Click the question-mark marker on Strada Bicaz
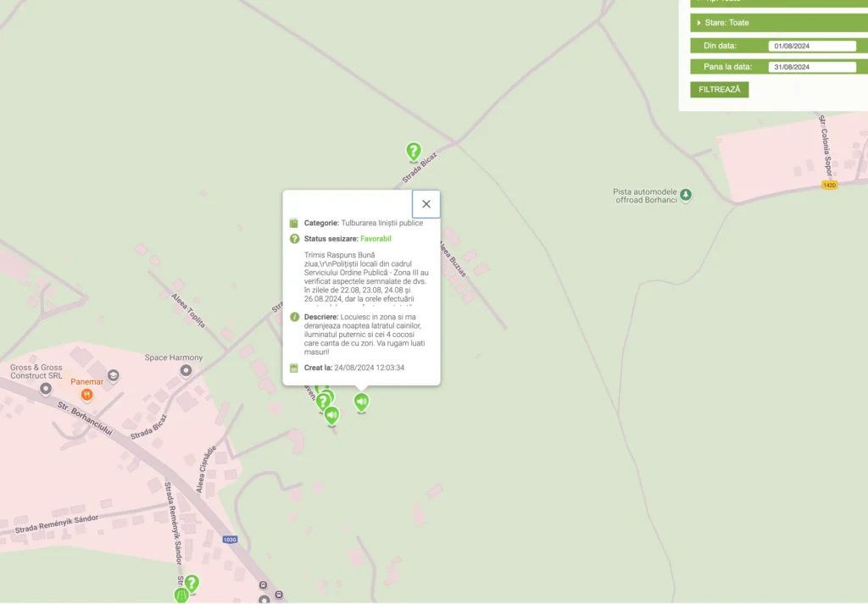Screen dimensions: 868x604 click(414, 152)
